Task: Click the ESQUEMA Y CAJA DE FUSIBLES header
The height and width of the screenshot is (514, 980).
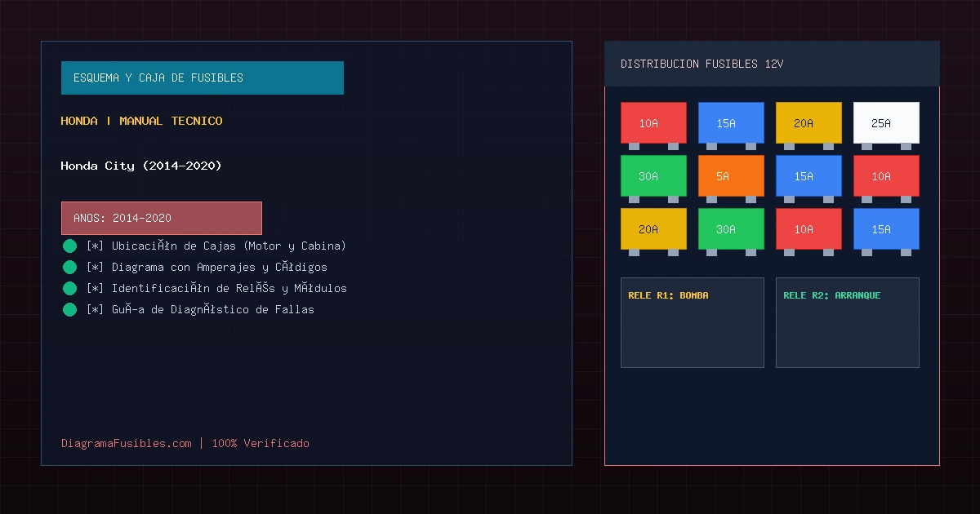Action: pos(203,78)
